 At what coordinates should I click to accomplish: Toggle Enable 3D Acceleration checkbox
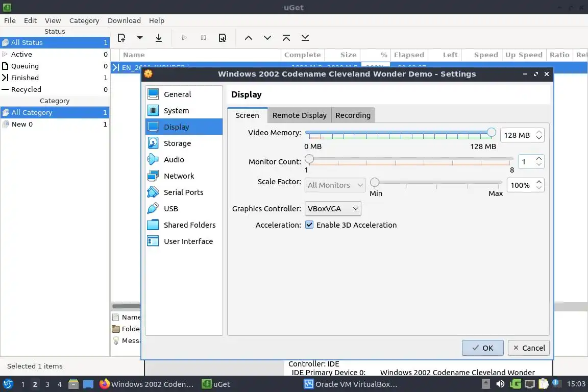pyautogui.click(x=309, y=225)
